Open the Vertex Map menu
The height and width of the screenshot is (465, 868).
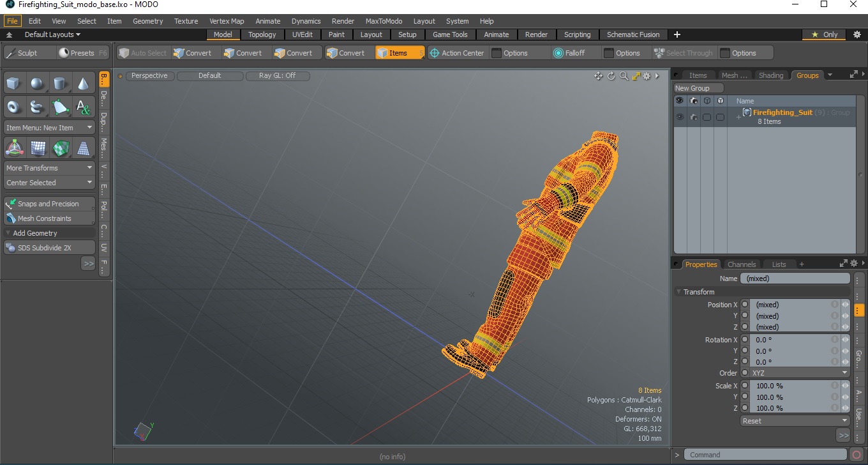(x=227, y=21)
